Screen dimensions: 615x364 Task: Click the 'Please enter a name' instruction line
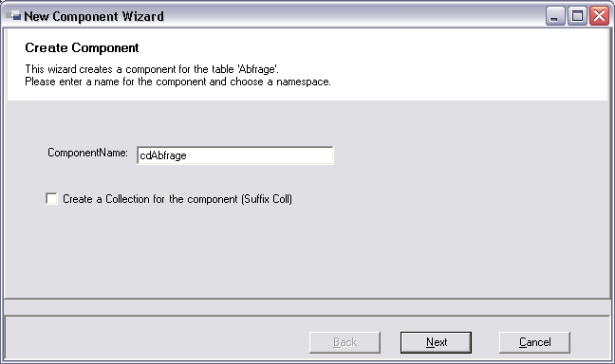pos(177,82)
